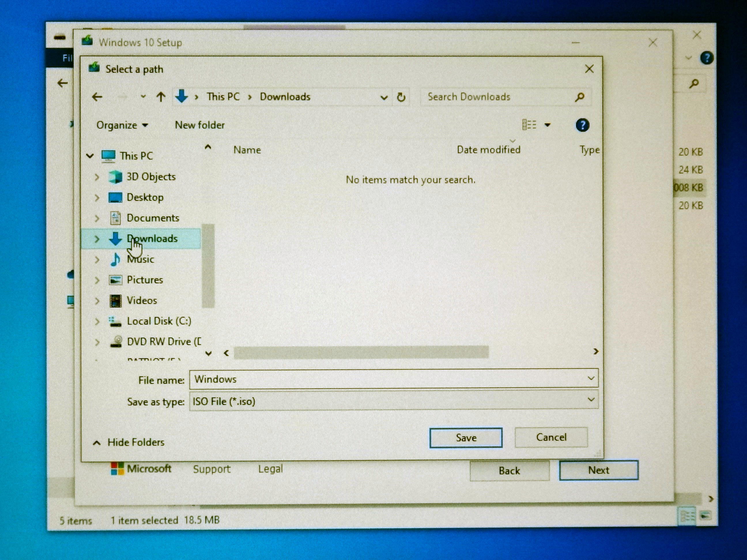
Task: Collapse the This PC tree node
Action: pos(90,156)
